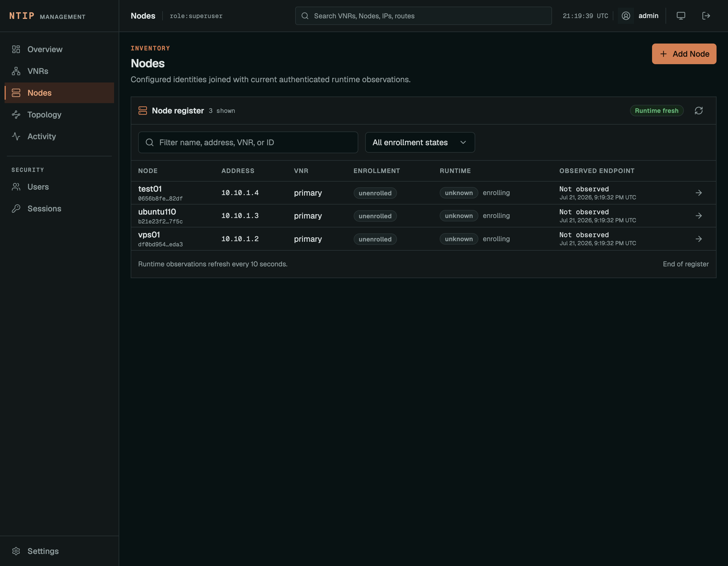Click unenrolled badge in vps01 row
The image size is (728, 566).
pos(375,239)
